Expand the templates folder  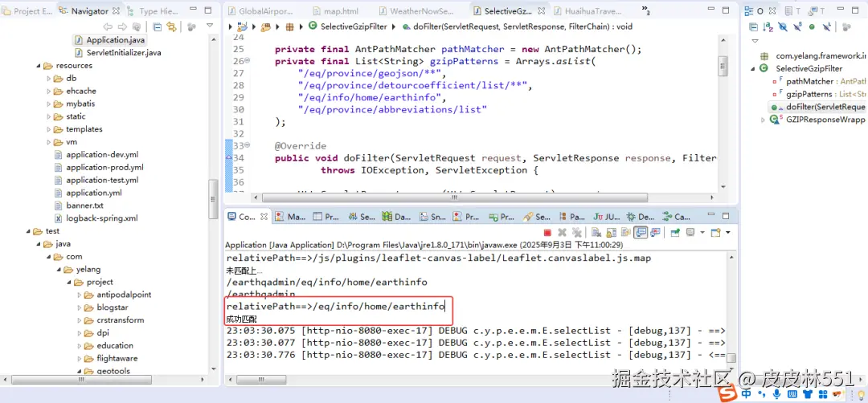[49, 129]
